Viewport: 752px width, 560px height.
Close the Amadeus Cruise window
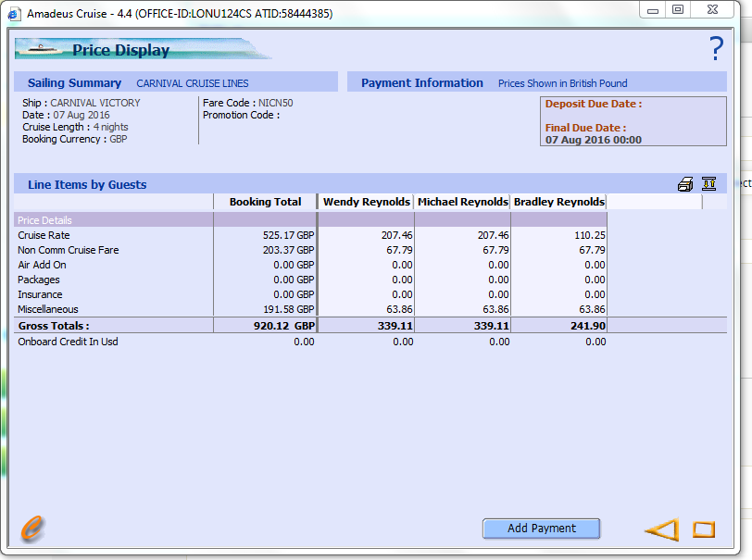(x=713, y=10)
